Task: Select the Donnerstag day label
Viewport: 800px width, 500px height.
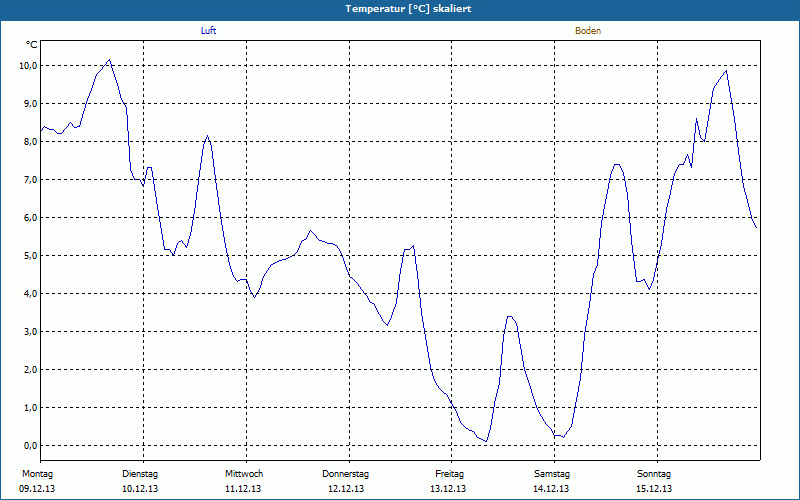Action: click(x=345, y=474)
